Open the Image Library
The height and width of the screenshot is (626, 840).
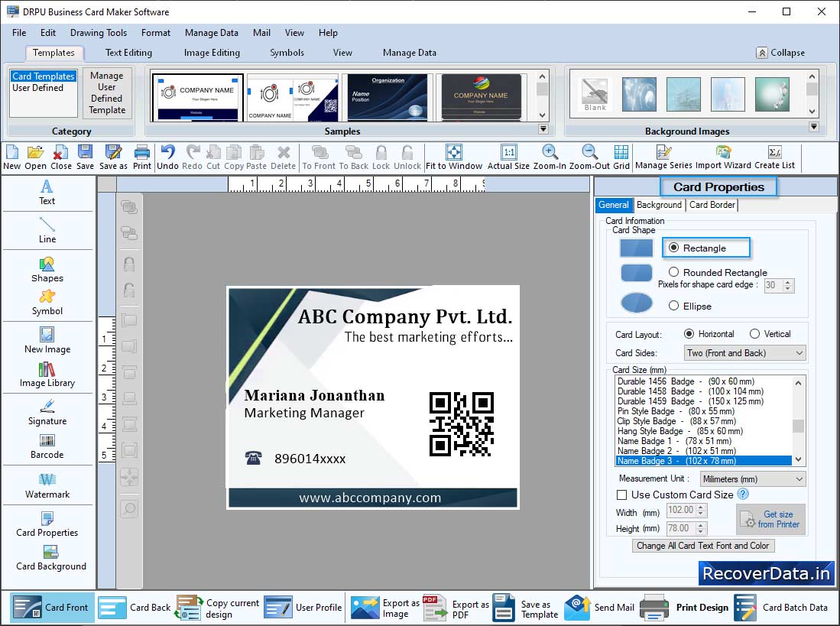pos(47,375)
